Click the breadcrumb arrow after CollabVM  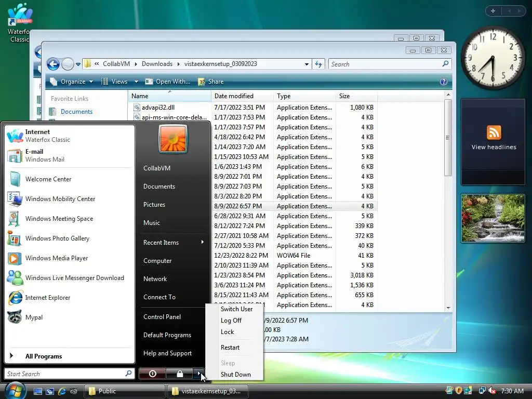click(x=136, y=64)
